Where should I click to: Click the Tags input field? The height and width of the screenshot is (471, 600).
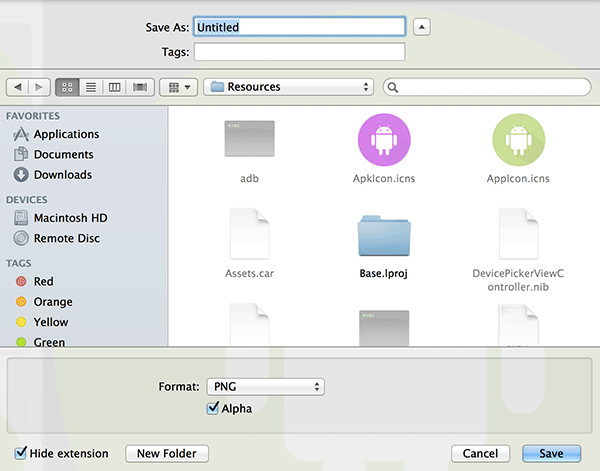click(300, 52)
